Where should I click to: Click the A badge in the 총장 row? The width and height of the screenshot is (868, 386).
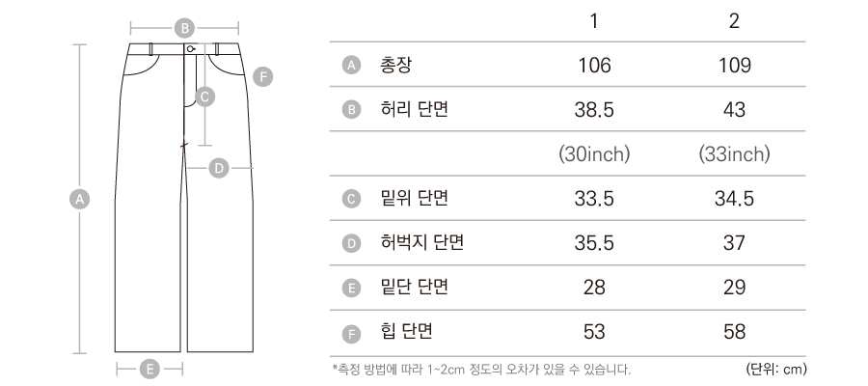tap(351, 66)
